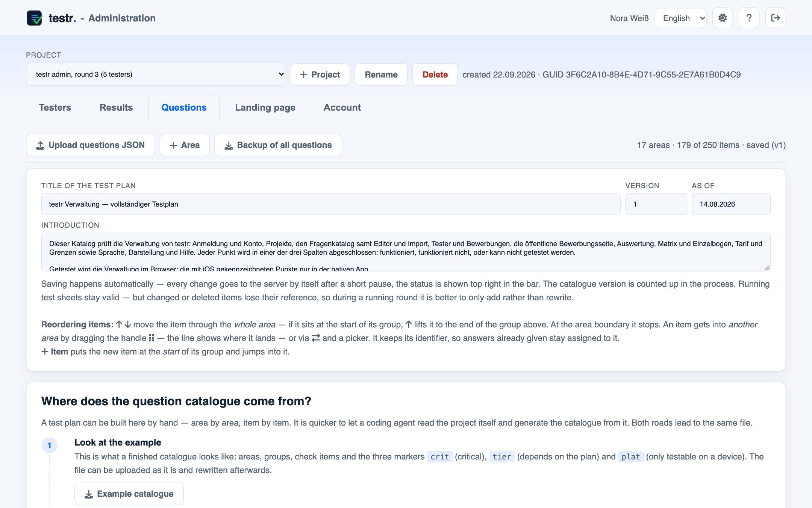Click the Introduction textarea resize grip

click(x=767, y=268)
